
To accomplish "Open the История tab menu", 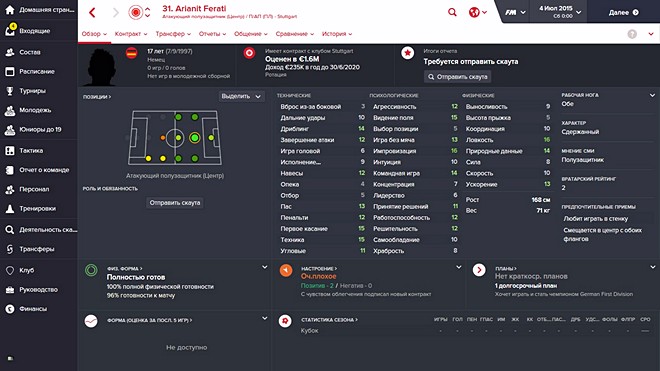I will tap(337, 34).
